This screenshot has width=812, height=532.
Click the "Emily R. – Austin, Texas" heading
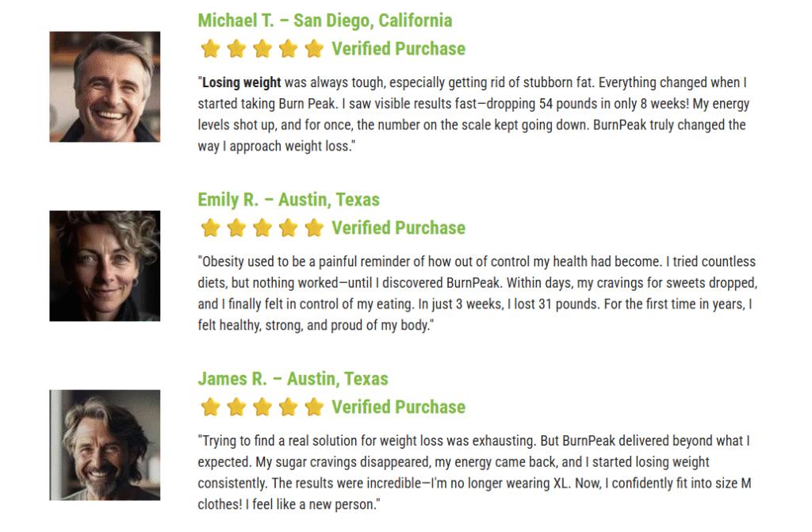click(289, 200)
